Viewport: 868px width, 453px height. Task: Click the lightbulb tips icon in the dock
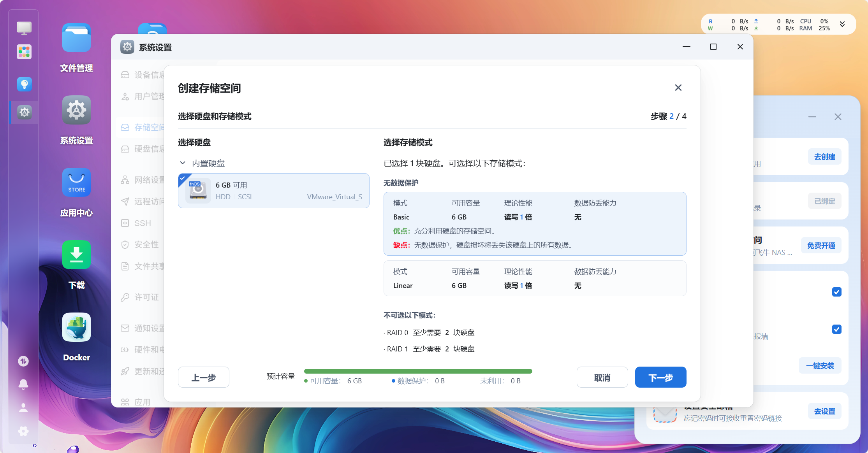click(x=24, y=84)
